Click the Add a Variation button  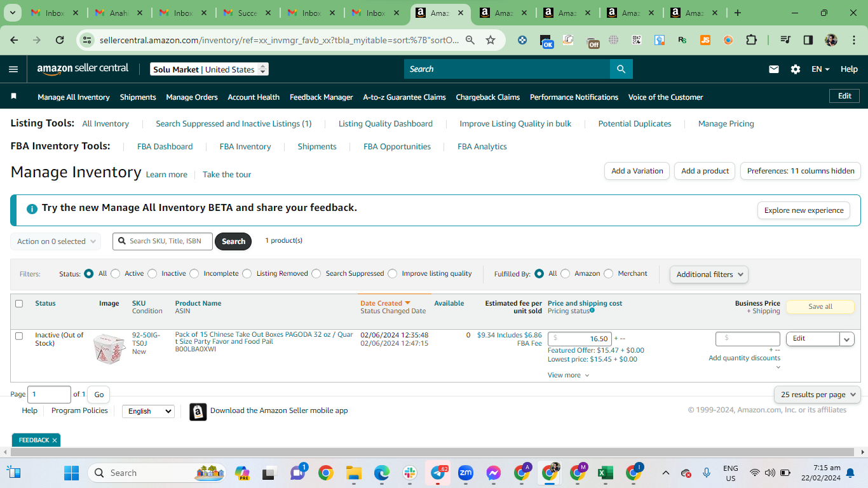637,171
